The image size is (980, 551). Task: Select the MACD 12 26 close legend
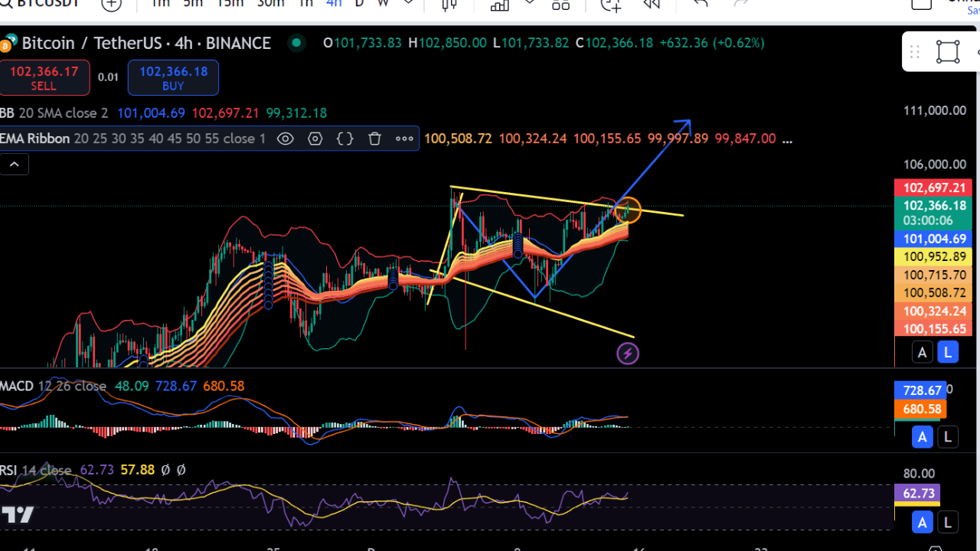coord(54,386)
